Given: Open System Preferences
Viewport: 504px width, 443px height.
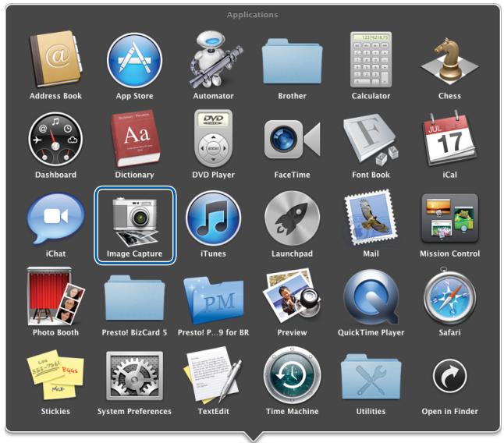Looking at the screenshot, I should (x=134, y=376).
